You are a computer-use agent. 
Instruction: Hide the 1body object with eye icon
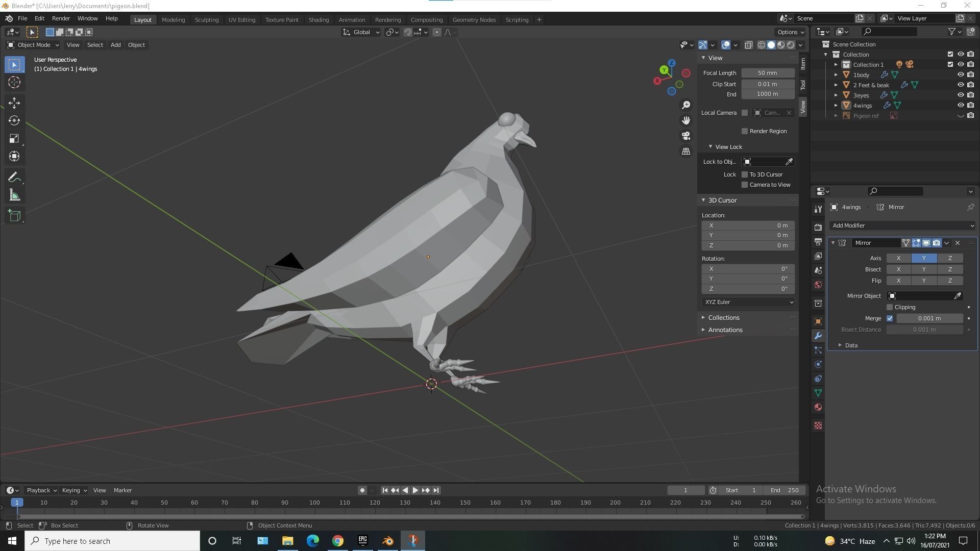coord(960,74)
